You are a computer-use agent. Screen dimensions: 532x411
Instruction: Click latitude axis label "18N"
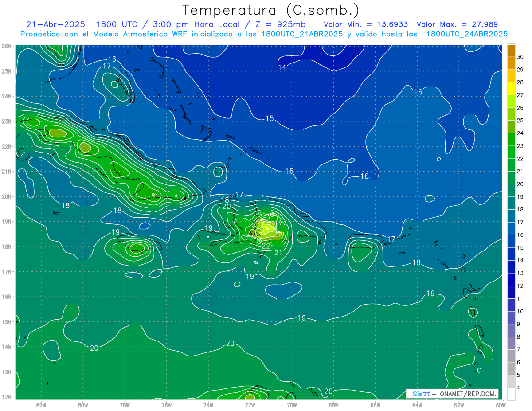coord(7,247)
